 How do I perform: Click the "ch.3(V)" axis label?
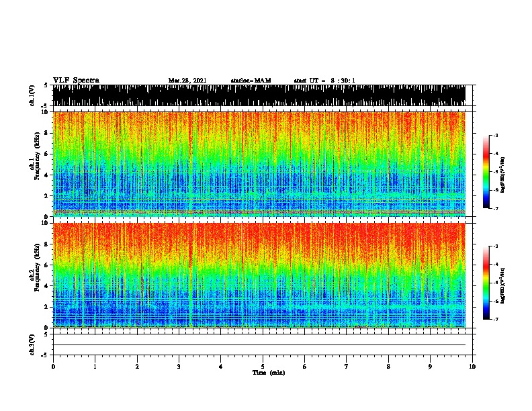(x=32, y=345)
